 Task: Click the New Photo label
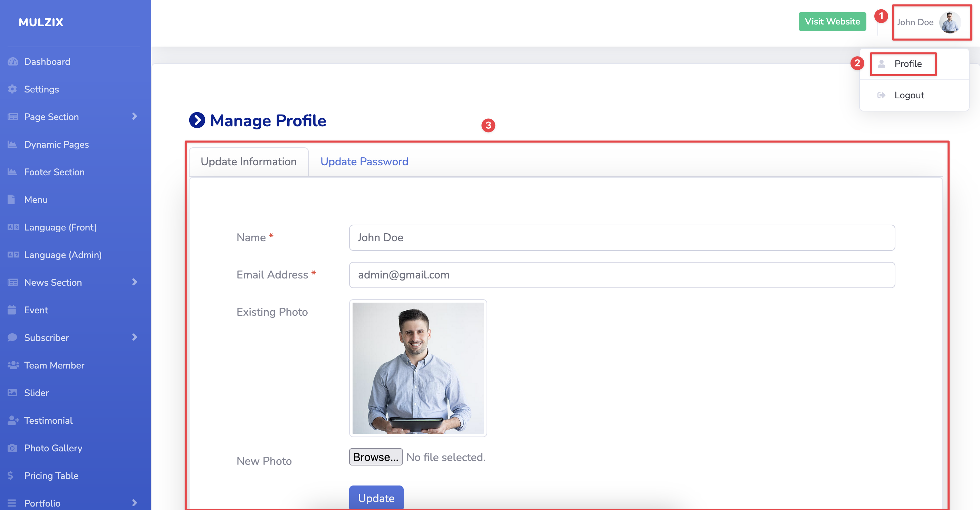tap(264, 461)
